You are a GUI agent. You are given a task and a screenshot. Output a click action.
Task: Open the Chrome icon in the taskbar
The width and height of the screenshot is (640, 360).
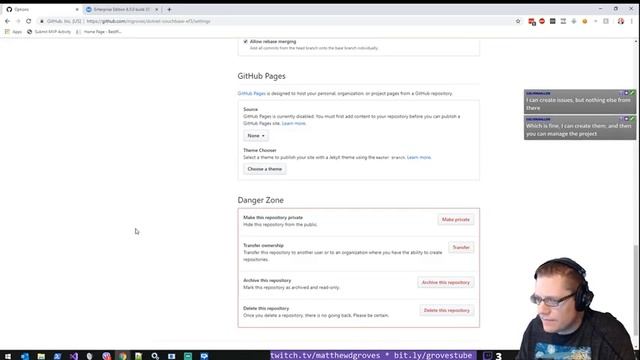coord(122,356)
